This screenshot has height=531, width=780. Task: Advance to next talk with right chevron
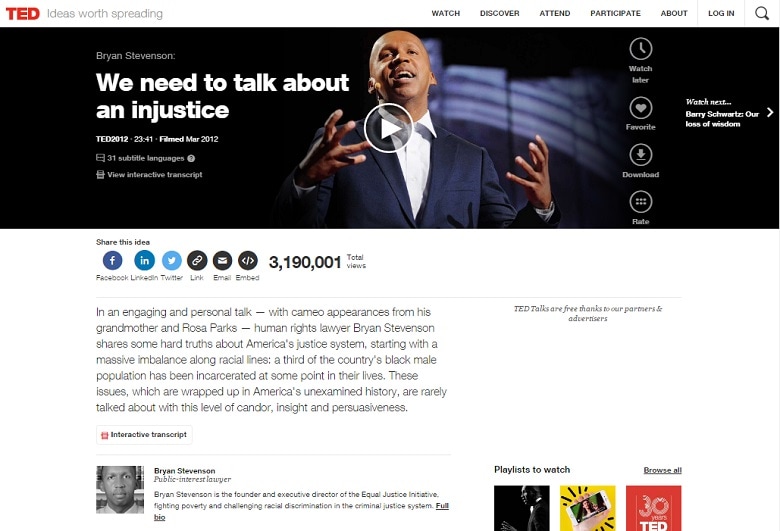click(770, 112)
